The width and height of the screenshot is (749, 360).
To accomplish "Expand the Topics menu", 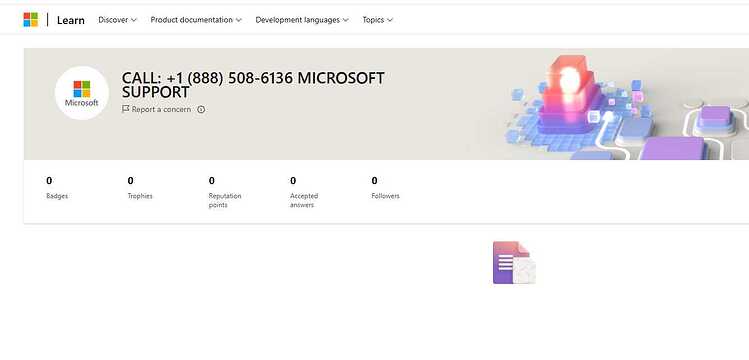I will coord(377,20).
